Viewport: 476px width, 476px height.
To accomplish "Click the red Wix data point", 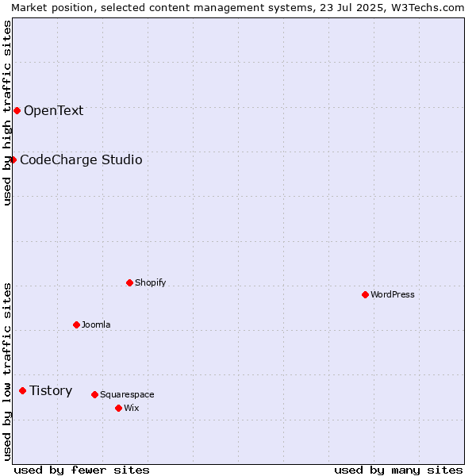I will click(x=119, y=409).
